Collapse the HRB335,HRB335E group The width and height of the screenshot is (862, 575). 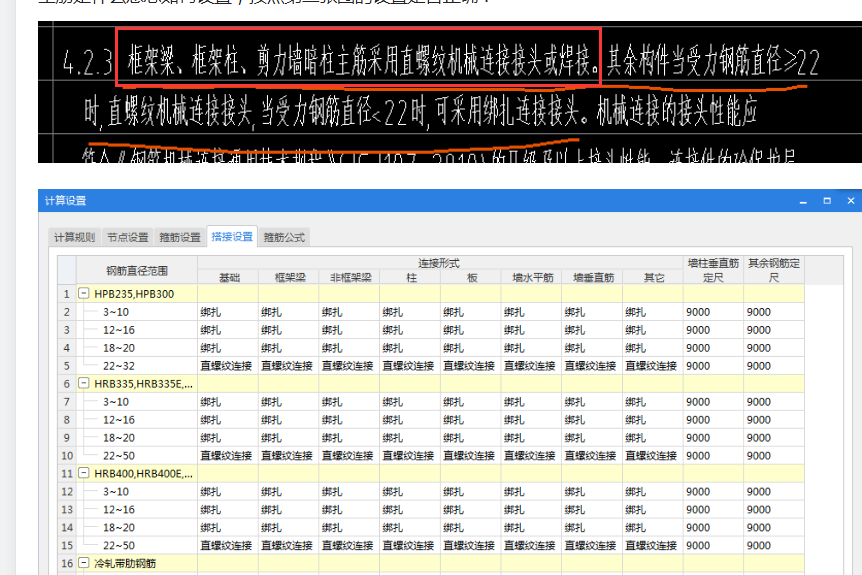[x=84, y=383]
